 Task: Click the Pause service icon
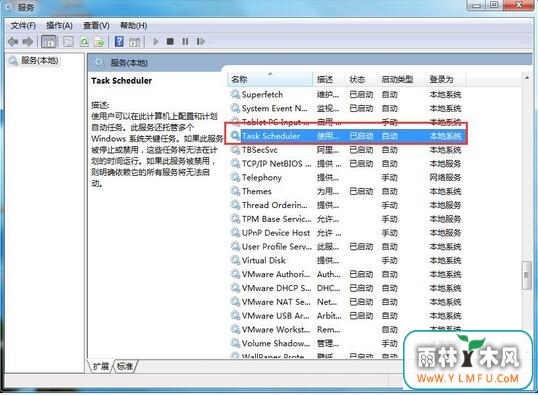185,42
